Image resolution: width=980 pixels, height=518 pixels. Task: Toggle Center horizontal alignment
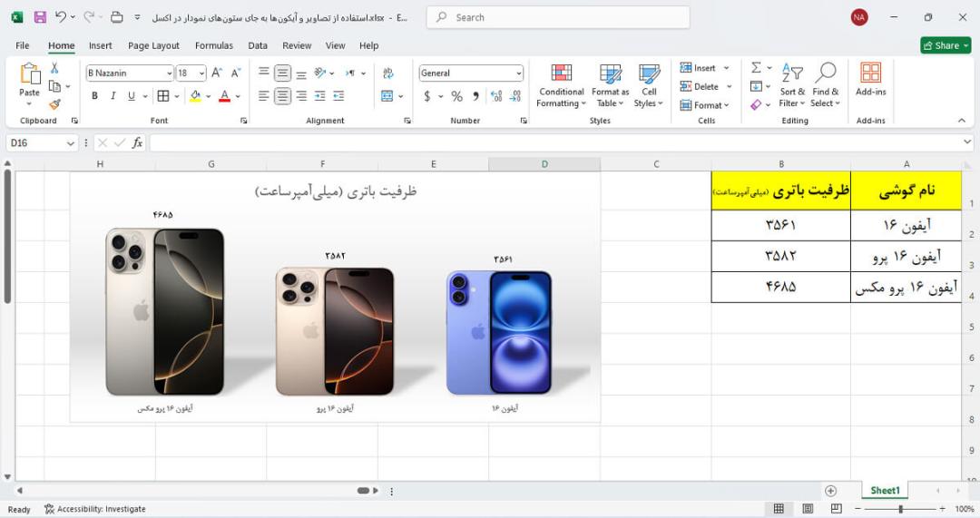click(x=282, y=95)
